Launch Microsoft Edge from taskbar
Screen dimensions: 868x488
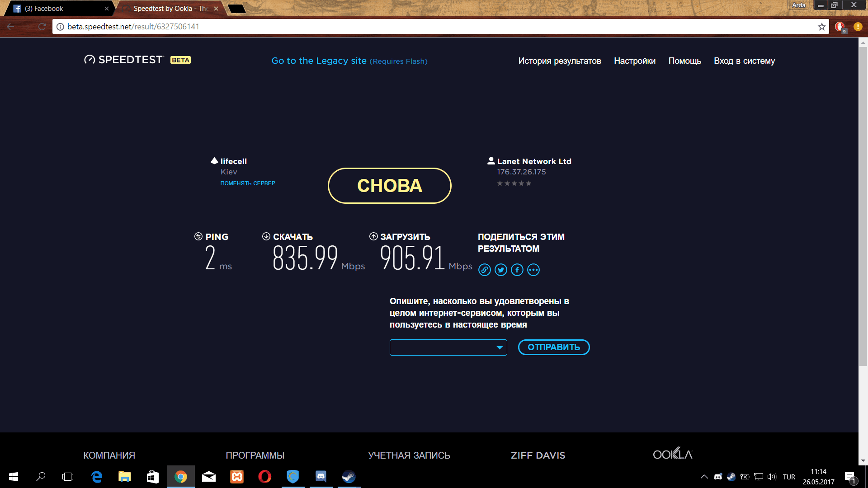(x=97, y=477)
